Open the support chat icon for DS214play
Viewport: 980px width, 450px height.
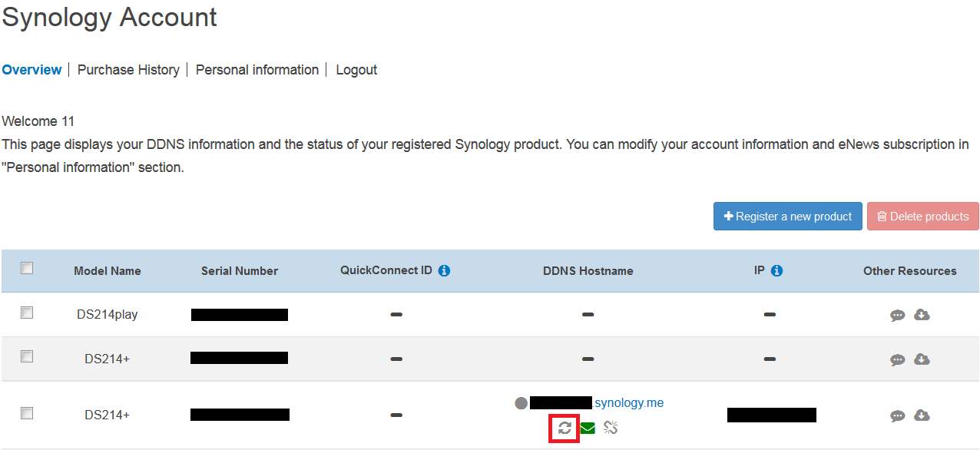coord(897,315)
